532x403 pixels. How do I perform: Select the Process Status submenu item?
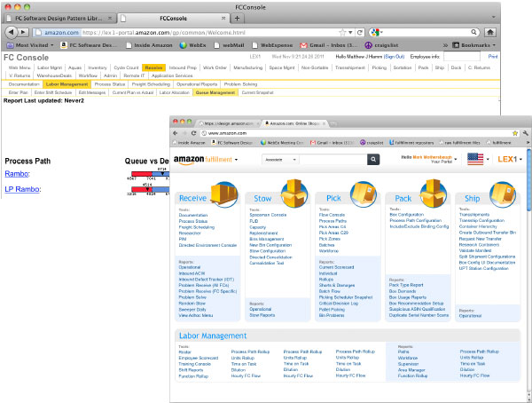110,84
